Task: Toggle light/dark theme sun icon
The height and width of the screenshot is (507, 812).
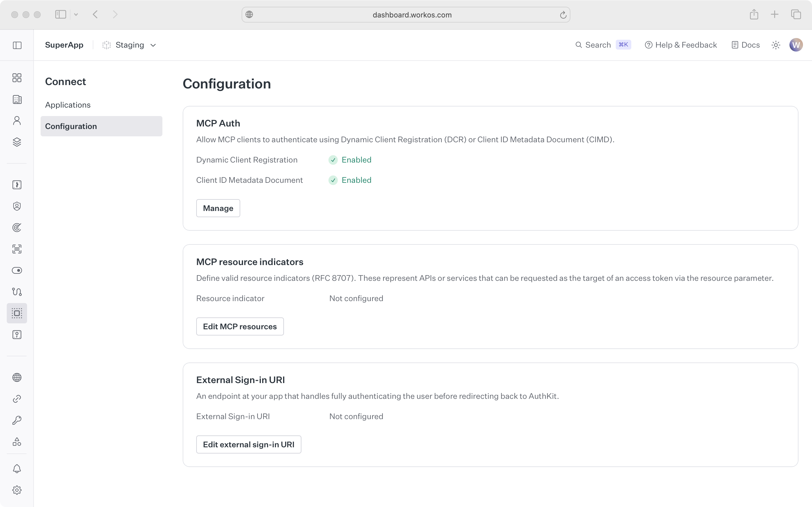Action: pos(775,45)
